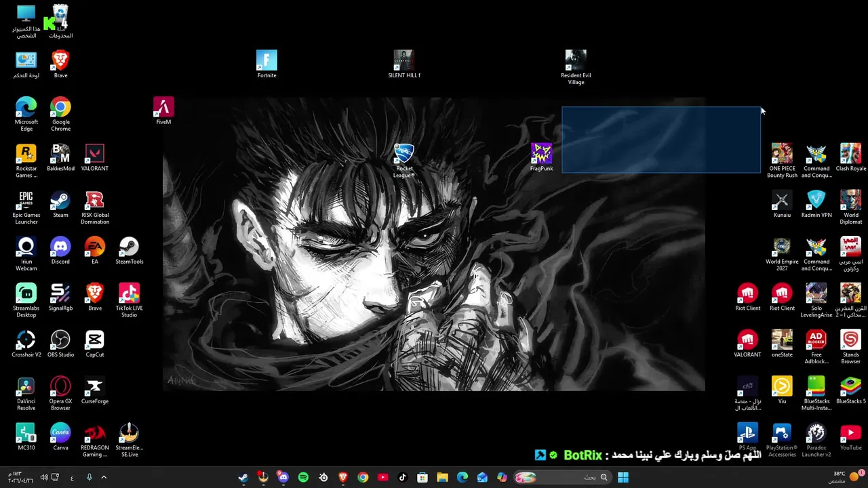Select the REDRAGON Gaming desktop icon
This screenshot has height=488, width=868.
(x=95, y=440)
